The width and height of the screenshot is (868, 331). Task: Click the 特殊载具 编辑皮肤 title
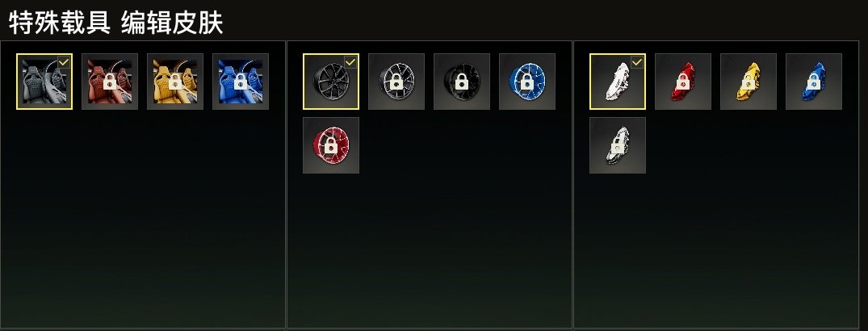116,23
